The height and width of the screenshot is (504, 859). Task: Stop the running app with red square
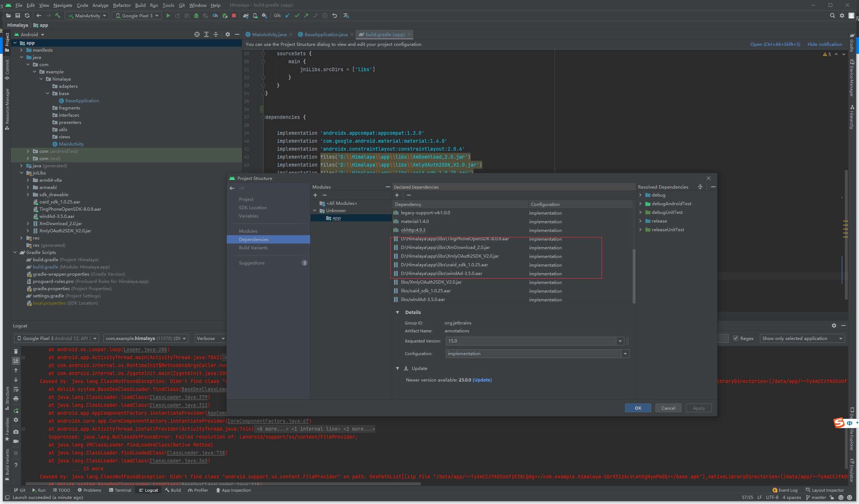click(x=234, y=16)
